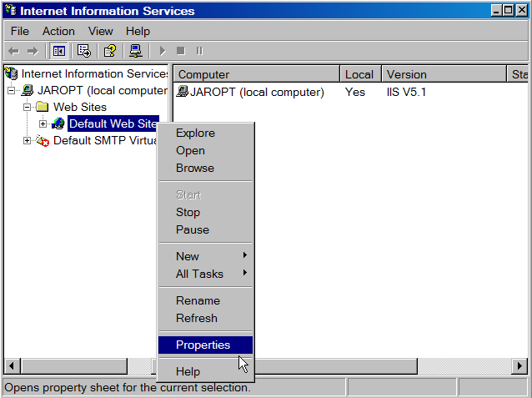Viewport: 532px width, 398px height.
Task: Expand the Default SMTP Virtual Server node
Action: tap(28, 140)
